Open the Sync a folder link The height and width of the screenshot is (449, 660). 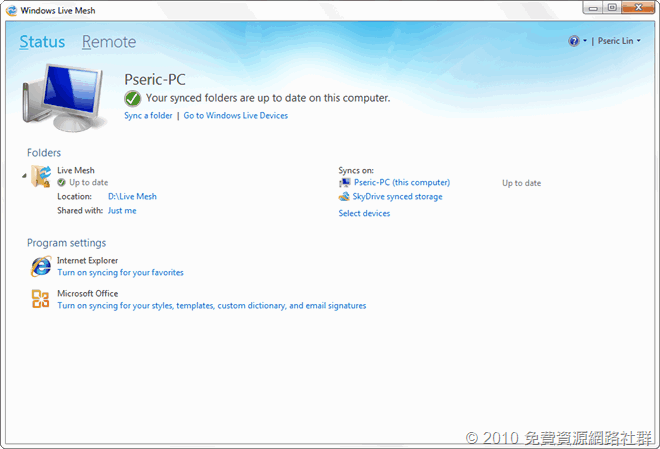[x=148, y=115]
